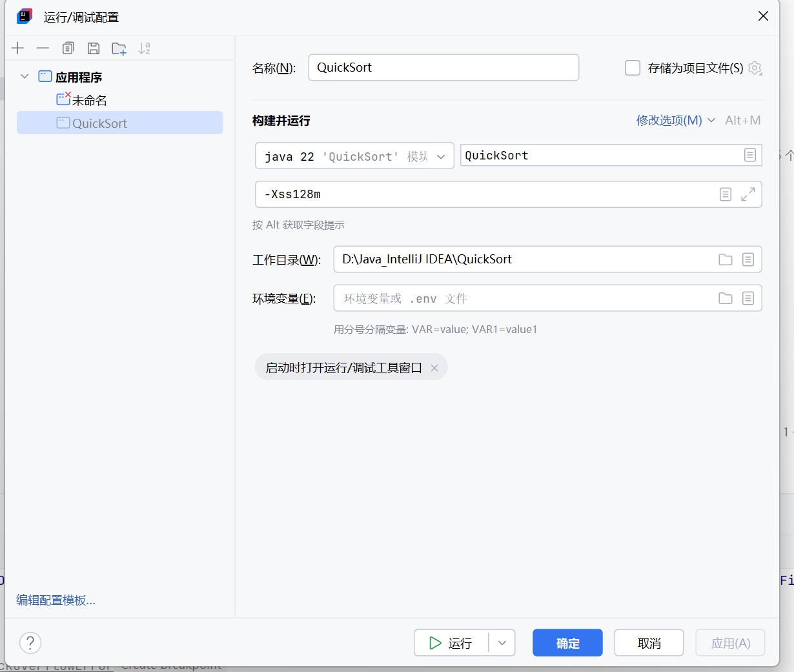Click the 取消 cancel button

[x=649, y=643]
